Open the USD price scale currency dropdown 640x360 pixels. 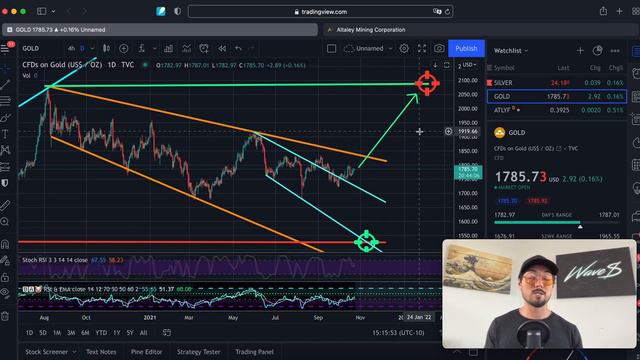click(470, 65)
